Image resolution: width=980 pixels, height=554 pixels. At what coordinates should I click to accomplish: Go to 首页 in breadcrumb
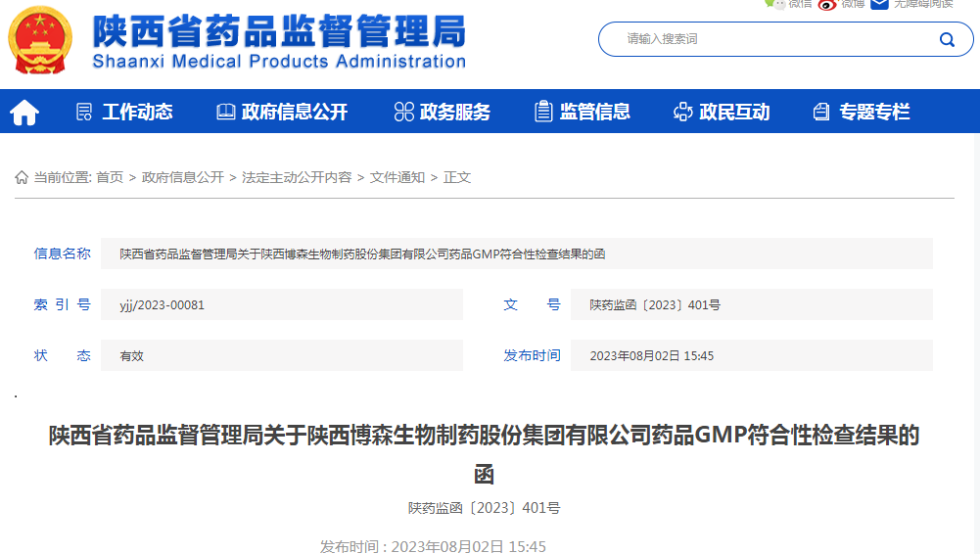[x=110, y=177]
